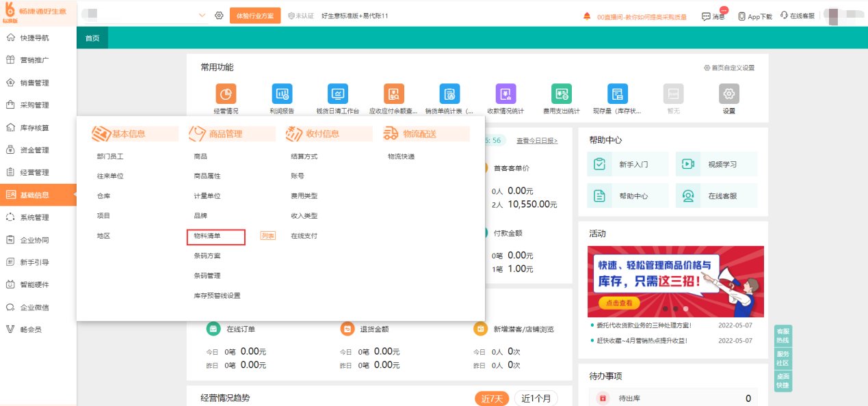This screenshot has width=868, height=406.
Task: Expand the 库存核算 sidebar menu
Action: point(34,128)
